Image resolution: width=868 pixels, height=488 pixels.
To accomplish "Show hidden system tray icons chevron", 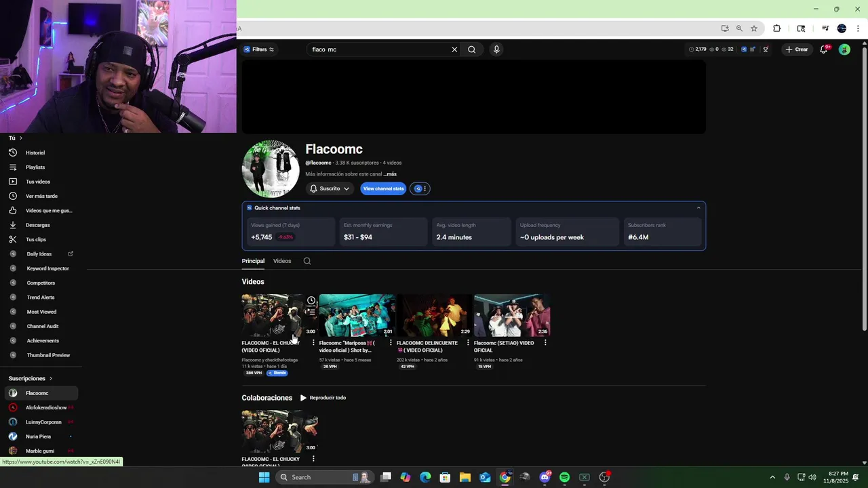I will [772, 477].
